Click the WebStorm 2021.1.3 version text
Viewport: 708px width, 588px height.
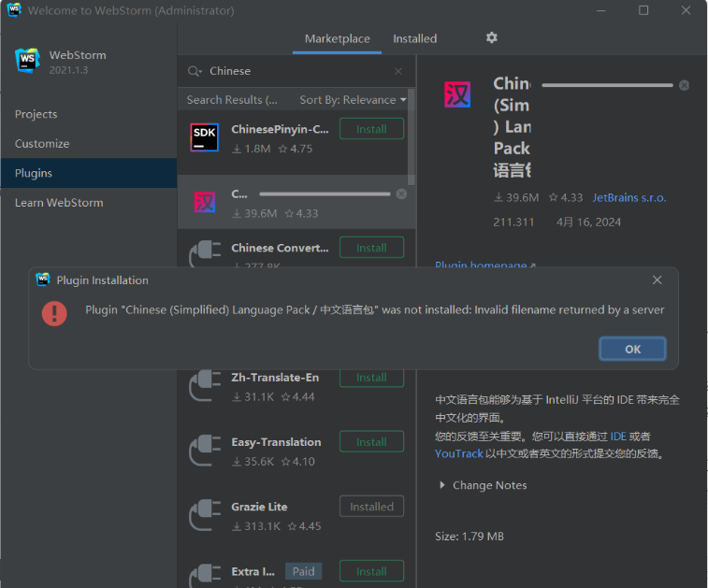point(68,70)
